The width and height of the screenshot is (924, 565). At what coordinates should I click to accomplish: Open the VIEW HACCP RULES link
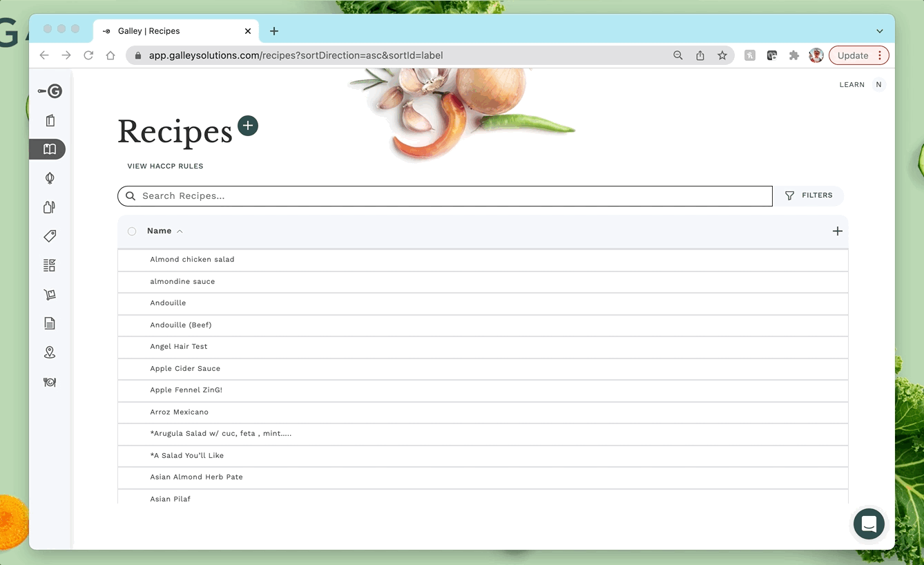[164, 166]
